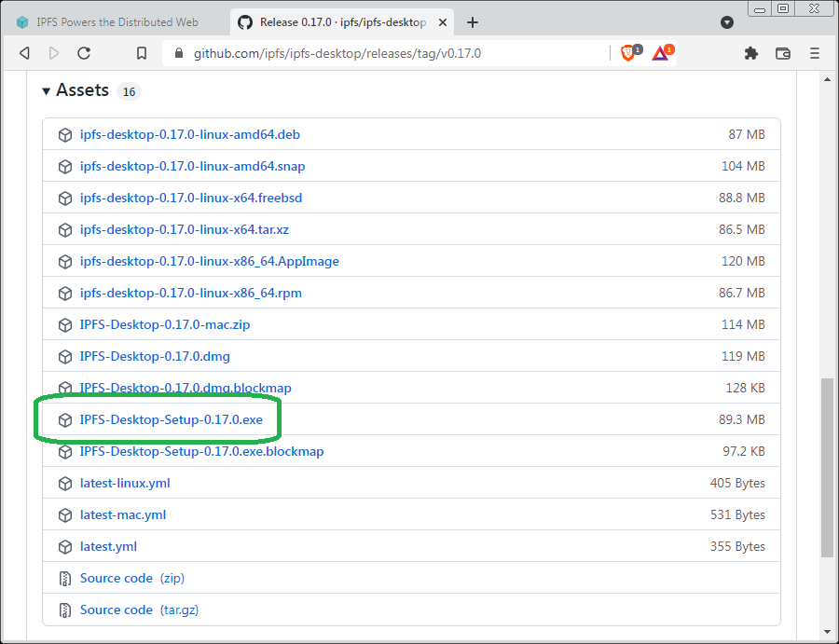Download ipfs-desktop-0.17.0-linux-amd64.snap
839x644 pixels.
[x=193, y=166]
